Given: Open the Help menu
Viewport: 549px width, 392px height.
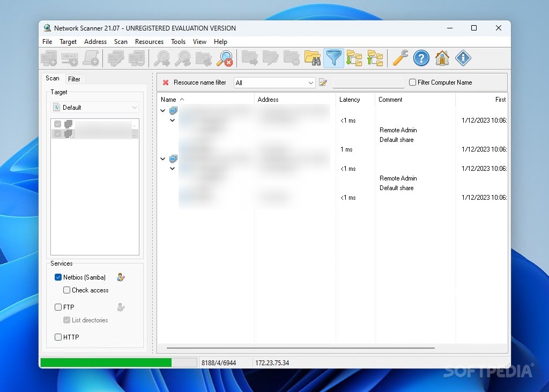Looking at the screenshot, I should [x=220, y=42].
